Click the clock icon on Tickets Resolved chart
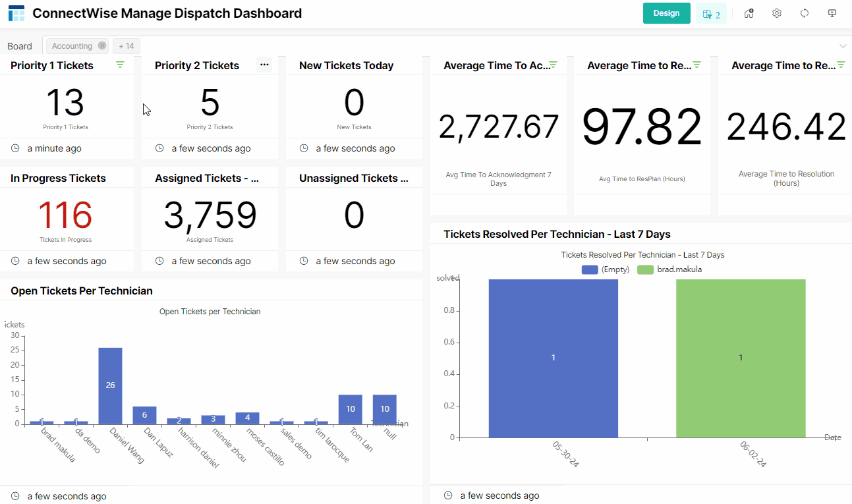The width and height of the screenshot is (852, 504). [x=449, y=495]
